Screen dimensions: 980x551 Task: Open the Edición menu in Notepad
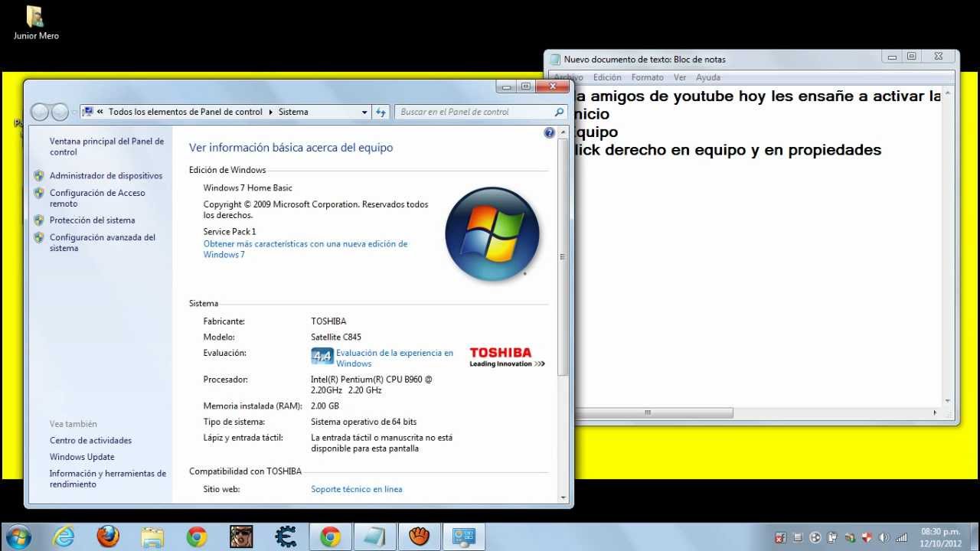tap(607, 77)
